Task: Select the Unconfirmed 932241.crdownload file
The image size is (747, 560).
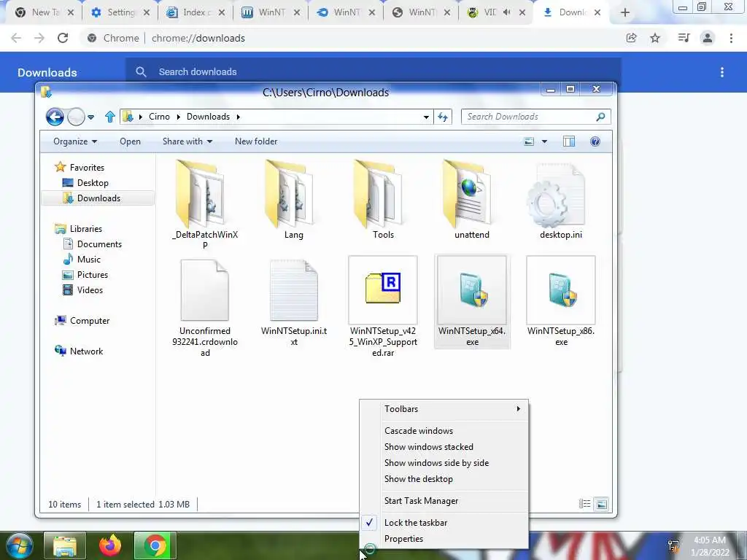Action: pos(205,307)
